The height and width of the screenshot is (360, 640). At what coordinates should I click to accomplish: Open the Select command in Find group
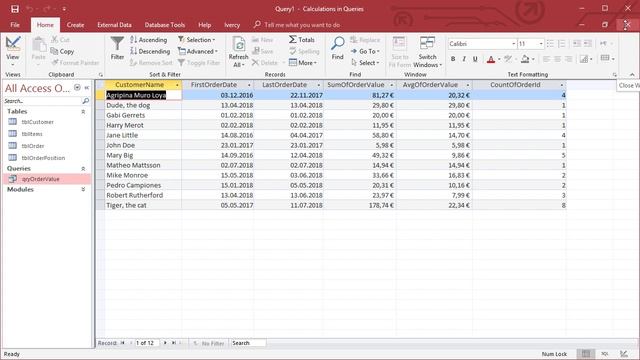(x=365, y=63)
